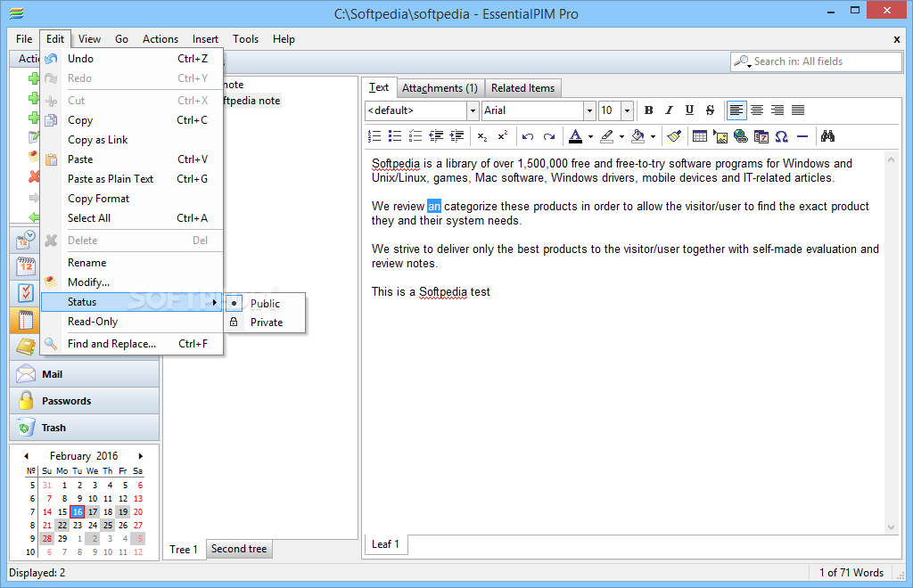Open the Tasks module checkmark icon
This screenshot has height=588, width=913.
click(x=25, y=292)
